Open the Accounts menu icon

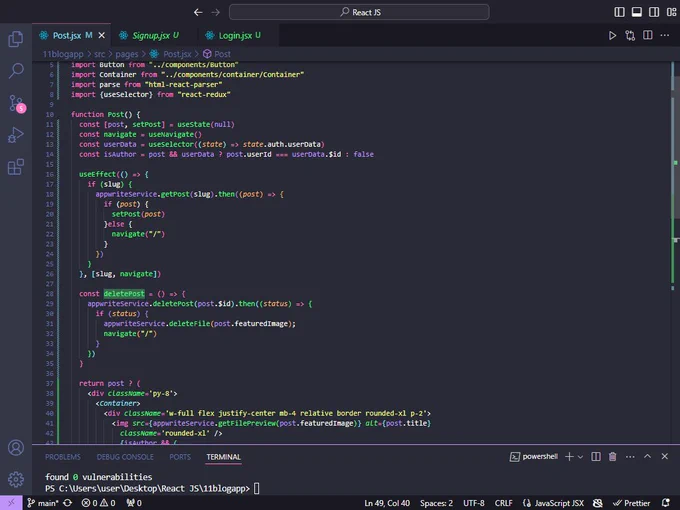click(16, 448)
